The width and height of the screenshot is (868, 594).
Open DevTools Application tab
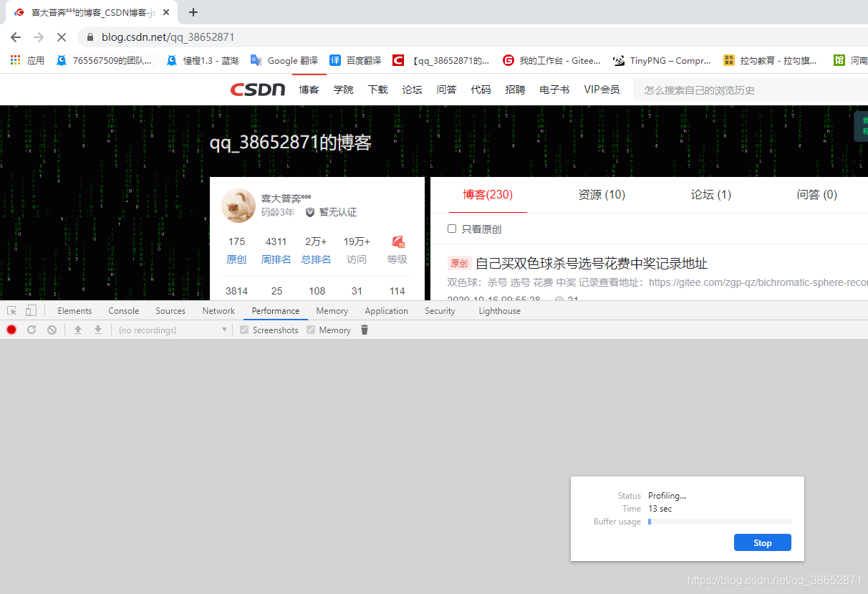[386, 311]
